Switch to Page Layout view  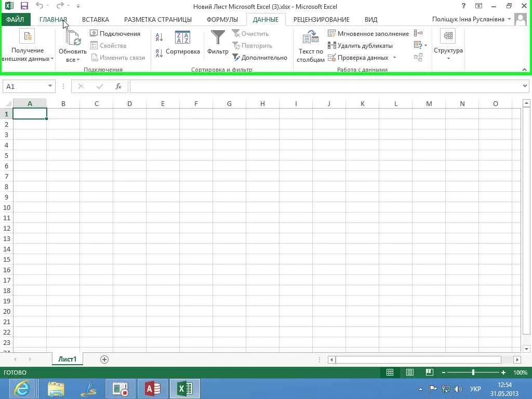pyautogui.click(x=410, y=373)
